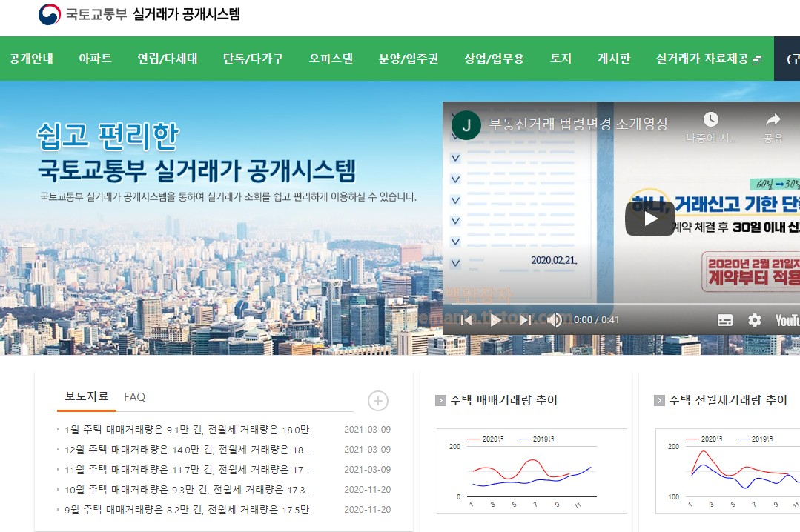Open the 게시판 menu

coord(614,59)
